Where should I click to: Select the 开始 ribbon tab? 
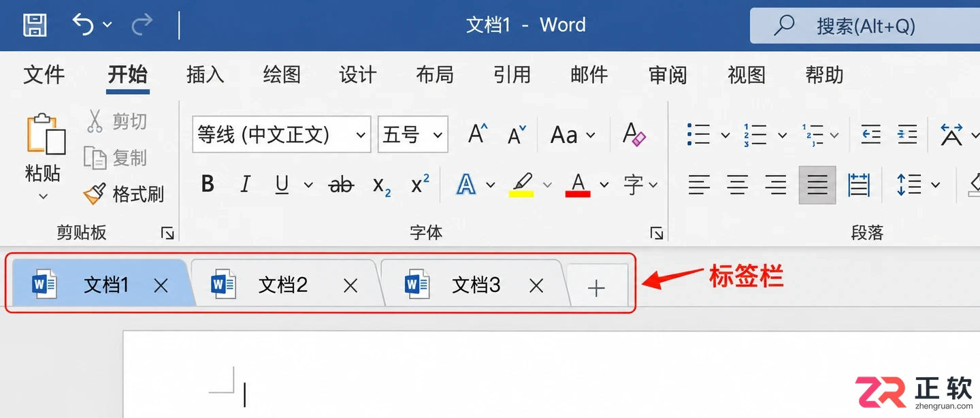point(128,75)
